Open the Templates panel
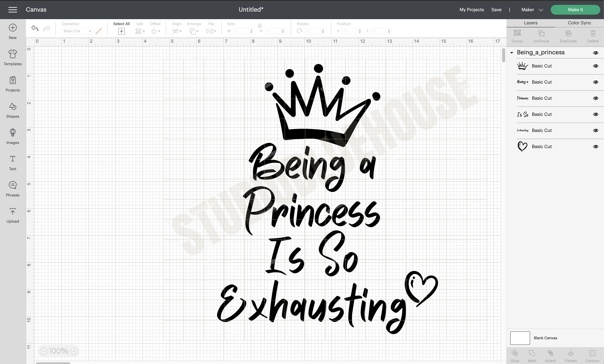Screen dimensions: 604x364 [x=12, y=58]
